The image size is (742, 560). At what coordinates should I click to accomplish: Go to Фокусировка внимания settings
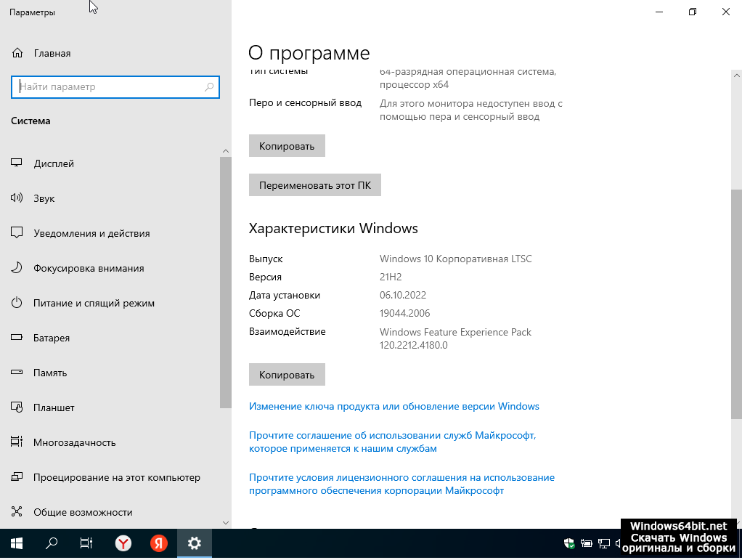(89, 268)
